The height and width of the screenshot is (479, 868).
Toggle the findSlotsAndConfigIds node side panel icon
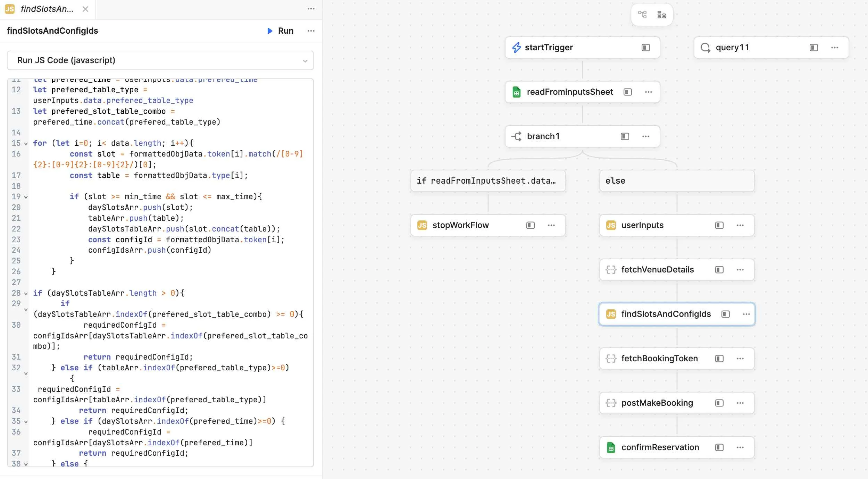[726, 314]
